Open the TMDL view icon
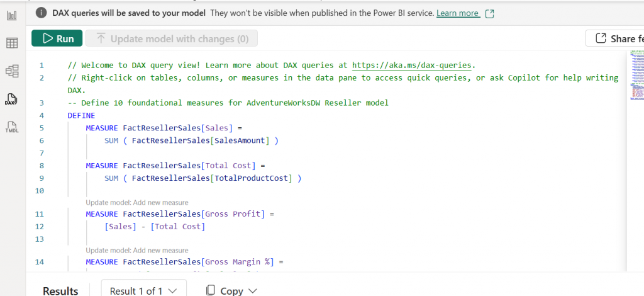 11,127
